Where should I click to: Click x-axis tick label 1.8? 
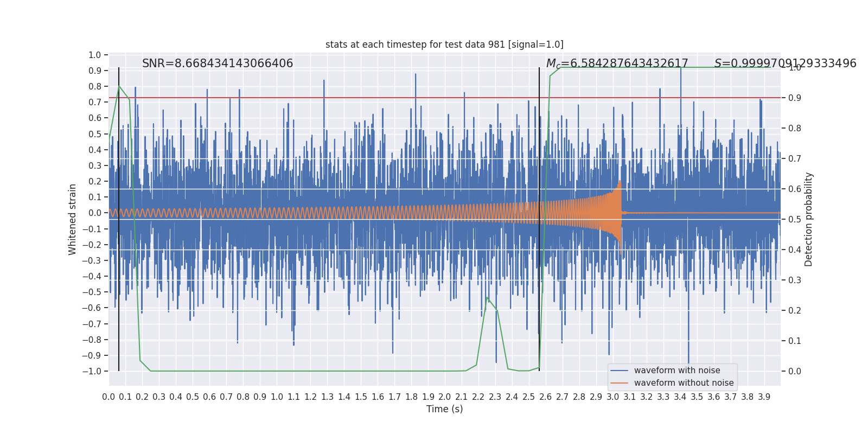click(x=411, y=397)
